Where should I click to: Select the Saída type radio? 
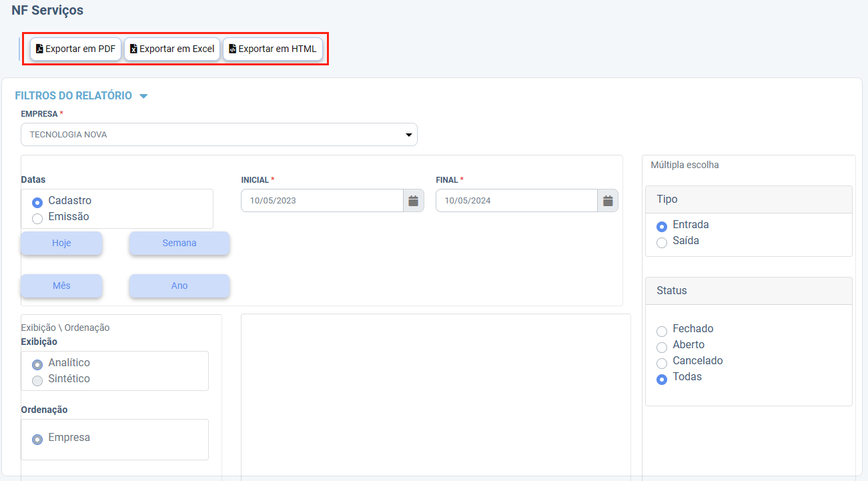(x=662, y=242)
